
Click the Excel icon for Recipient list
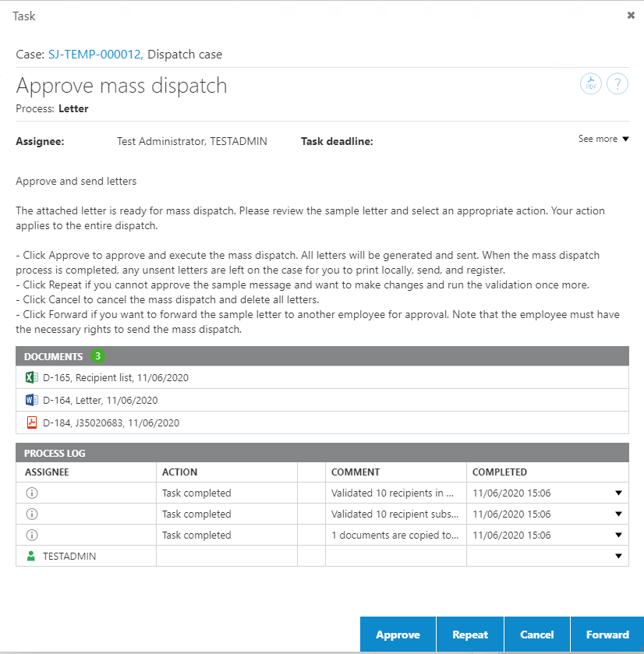pos(32,378)
